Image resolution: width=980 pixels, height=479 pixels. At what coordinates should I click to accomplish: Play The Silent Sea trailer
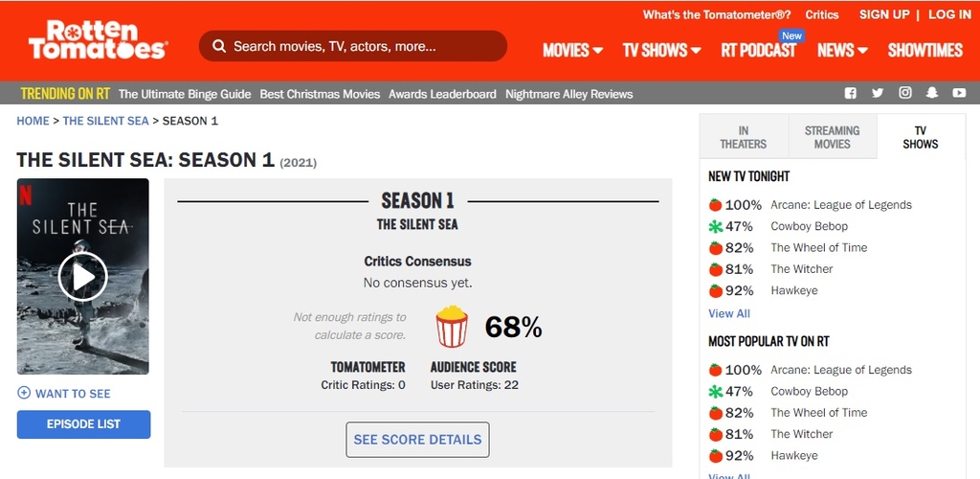(83, 277)
